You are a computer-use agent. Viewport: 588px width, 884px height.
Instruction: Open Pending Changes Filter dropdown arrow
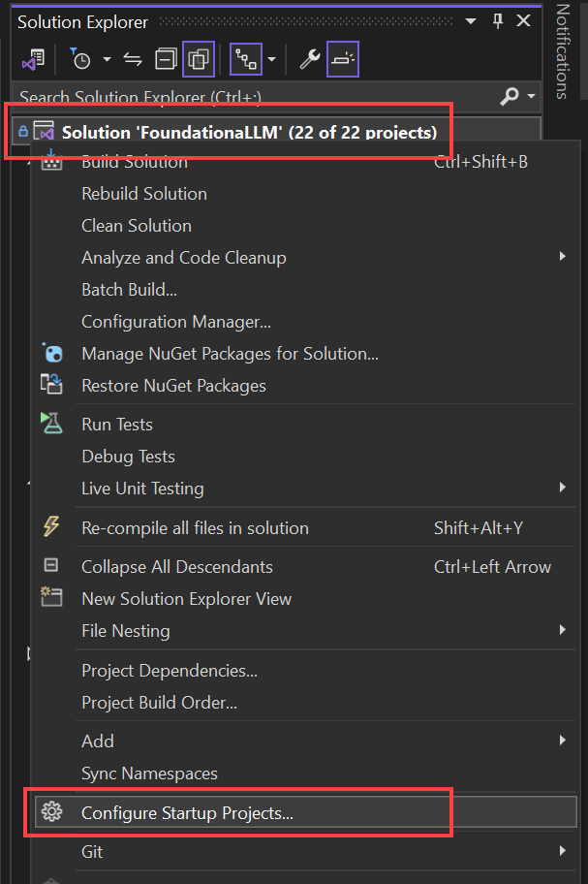tap(107, 59)
